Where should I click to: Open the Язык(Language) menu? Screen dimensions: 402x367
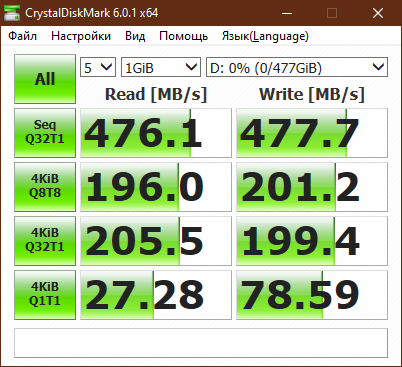[x=265, y=36]
